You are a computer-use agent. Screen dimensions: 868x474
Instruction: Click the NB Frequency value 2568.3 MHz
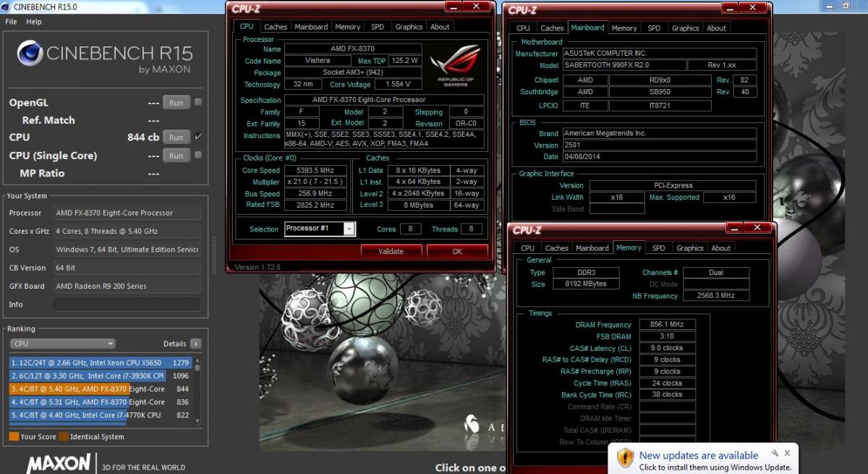click(x=716, y=296)
